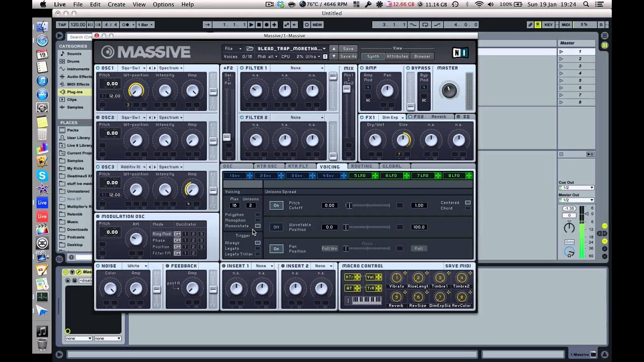Toggle OSC2 power on/off

[x=98, y=117]
